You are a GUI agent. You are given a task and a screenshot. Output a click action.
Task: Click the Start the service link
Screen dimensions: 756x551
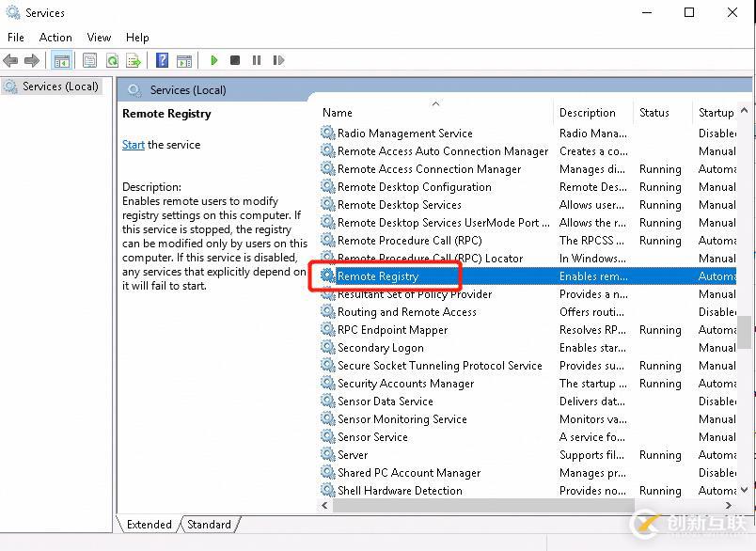[132, 145]
